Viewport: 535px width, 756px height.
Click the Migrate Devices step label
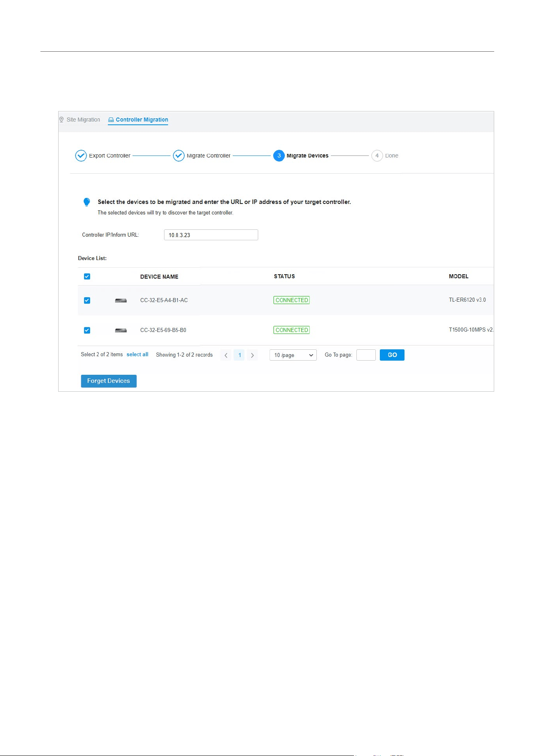tap(308, 155)
